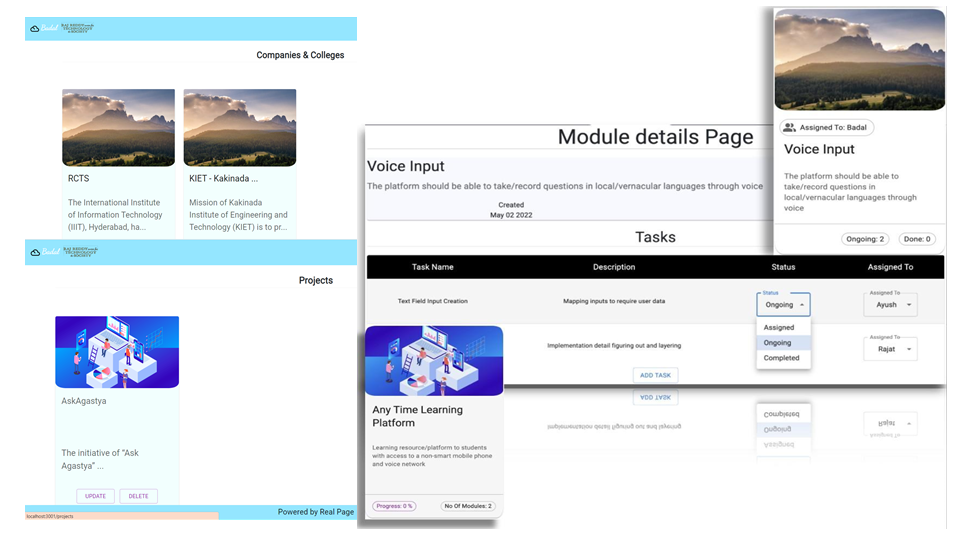The width and height of the screenshot is (960, 540).
Task: Click the Ongoing: 2 chip on Voice Input card
Action: point(865,239)
